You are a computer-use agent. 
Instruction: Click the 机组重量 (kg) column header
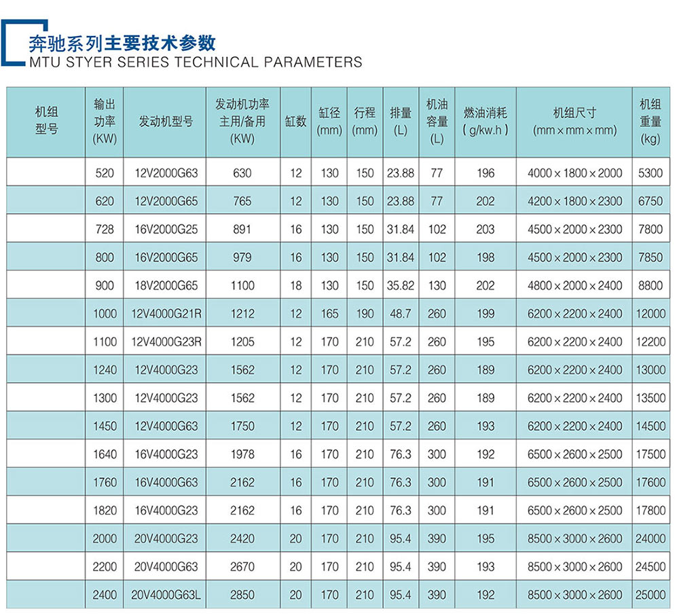[x=650, y=122]
